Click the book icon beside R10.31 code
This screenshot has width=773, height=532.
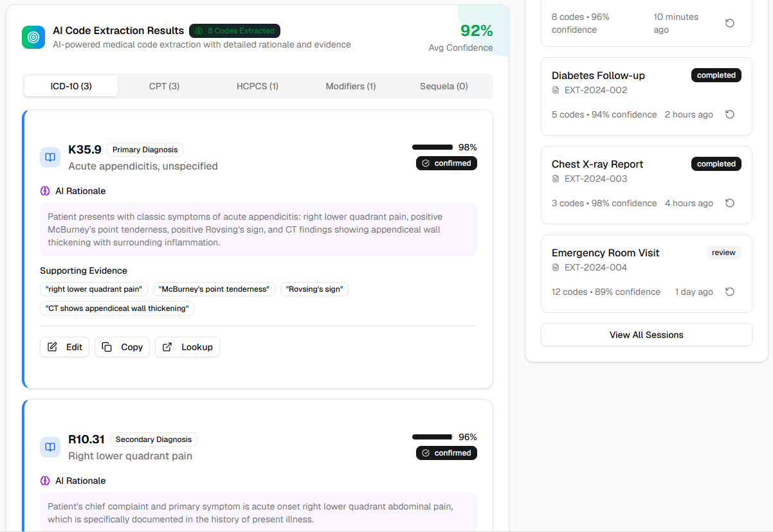50,447
